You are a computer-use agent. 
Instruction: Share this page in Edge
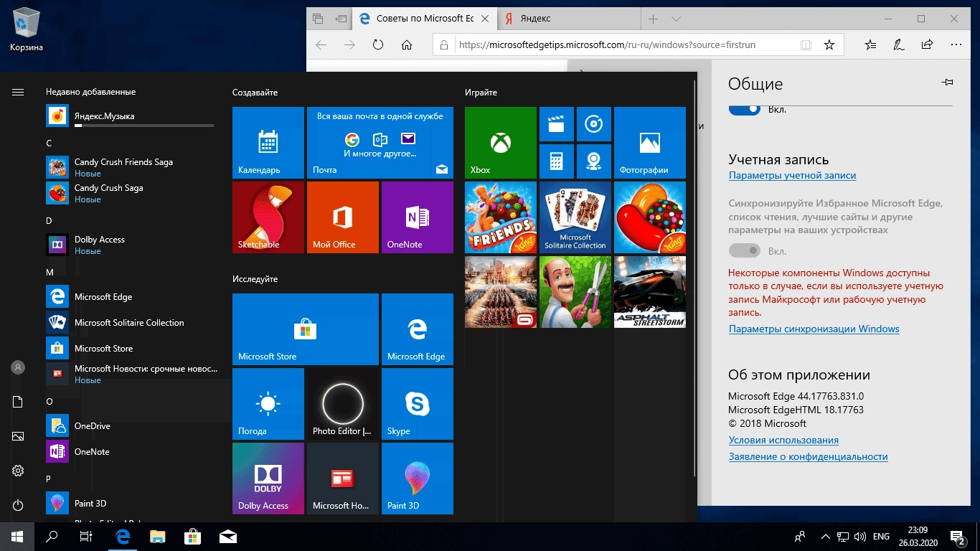point(927,44)
